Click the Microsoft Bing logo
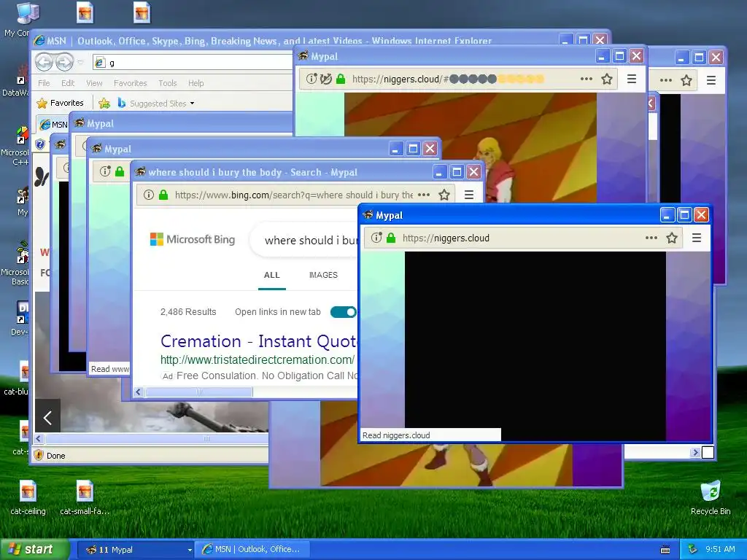 tap(193, 239)
